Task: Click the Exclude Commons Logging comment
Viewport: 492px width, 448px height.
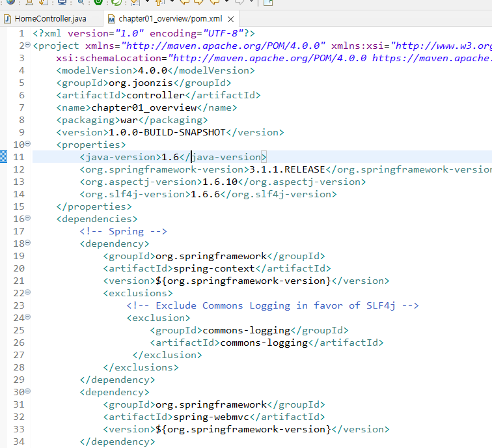Action: coord(273,305)
